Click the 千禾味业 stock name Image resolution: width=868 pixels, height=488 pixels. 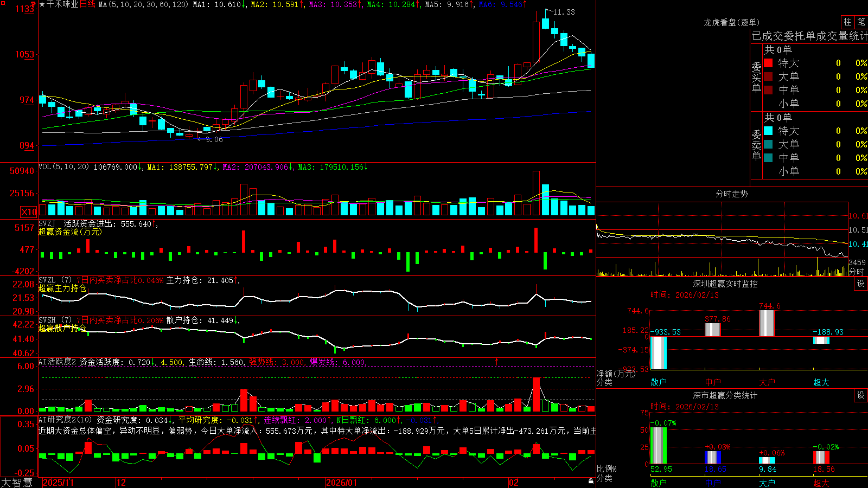[62, 4]
